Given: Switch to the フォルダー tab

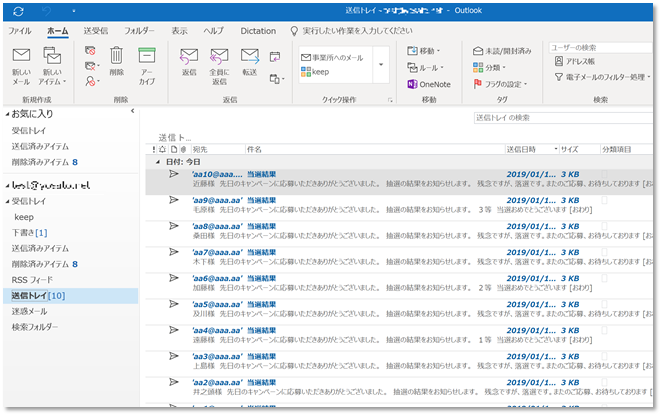Looking at the screenshot, I should point(139,31).
